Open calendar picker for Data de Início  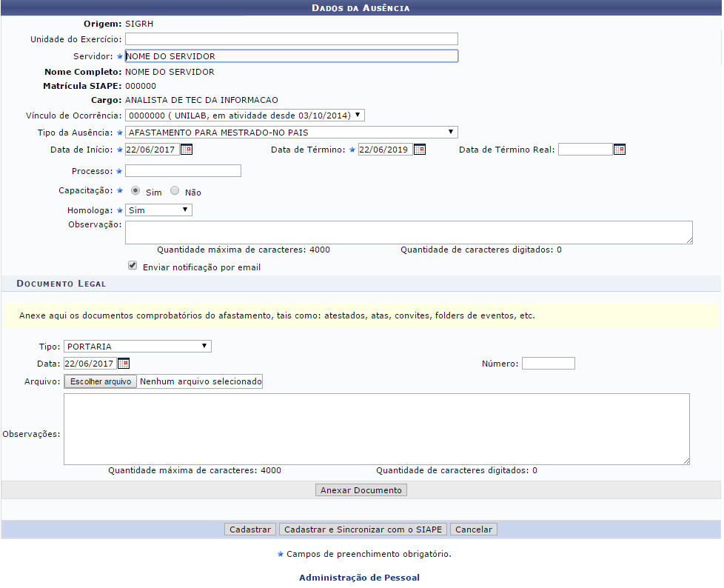click(187, 150)
